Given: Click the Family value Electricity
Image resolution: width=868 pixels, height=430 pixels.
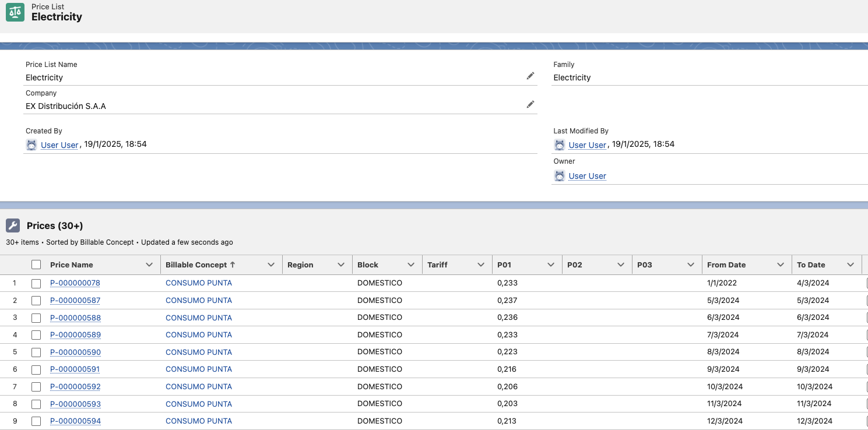Looking at the screenshot, I should pyautogui.click(x=572, y=77).
